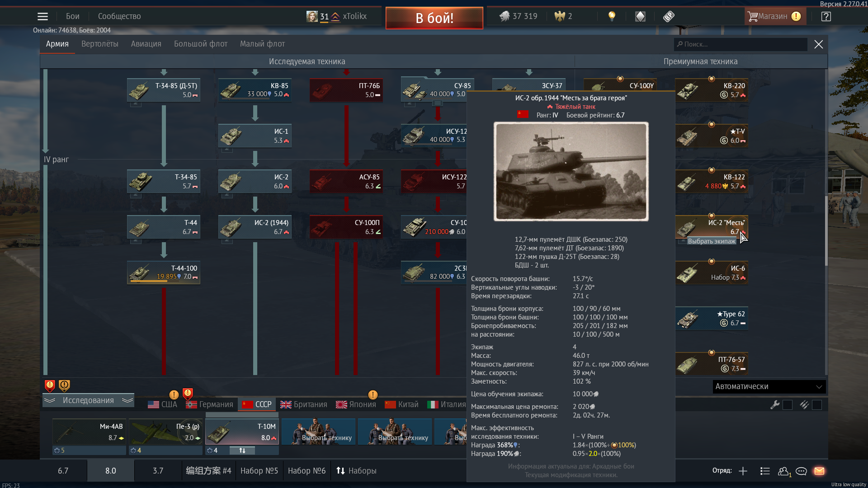The width and height of the screenshot is (868, 488).
Task: Click the premium tree vertical scrollbar
Action: (x=826, y=230)
